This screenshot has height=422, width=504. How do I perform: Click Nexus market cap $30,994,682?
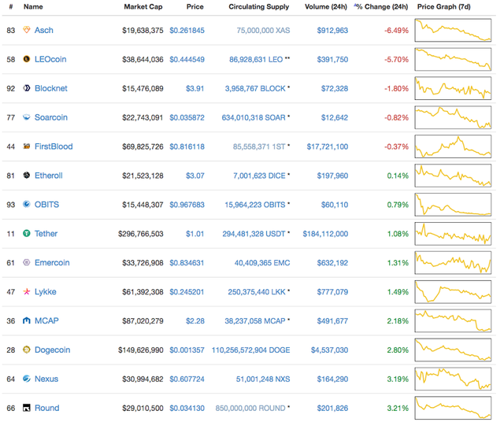pos(143,379)
